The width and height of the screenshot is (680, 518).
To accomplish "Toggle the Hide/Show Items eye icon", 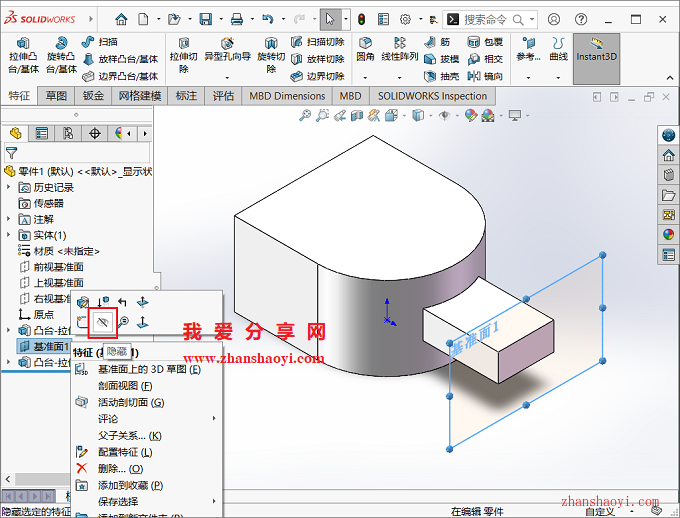I will tap(446, 116).
